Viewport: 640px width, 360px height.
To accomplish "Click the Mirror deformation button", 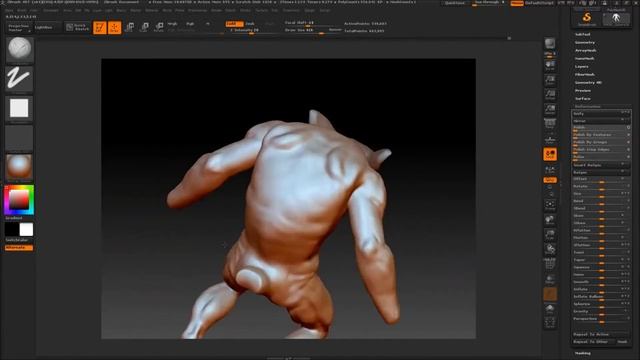I will (x=601, y=121).
